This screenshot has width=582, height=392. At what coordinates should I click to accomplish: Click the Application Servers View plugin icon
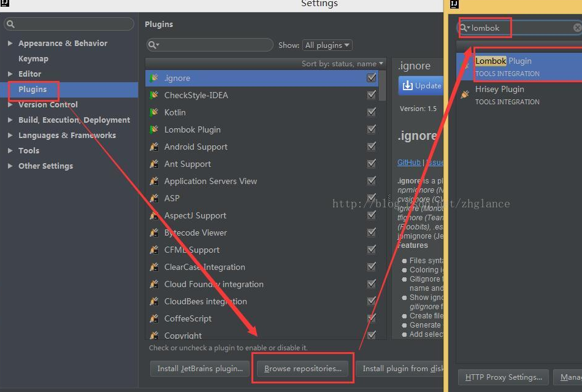[x=154, y=181]
